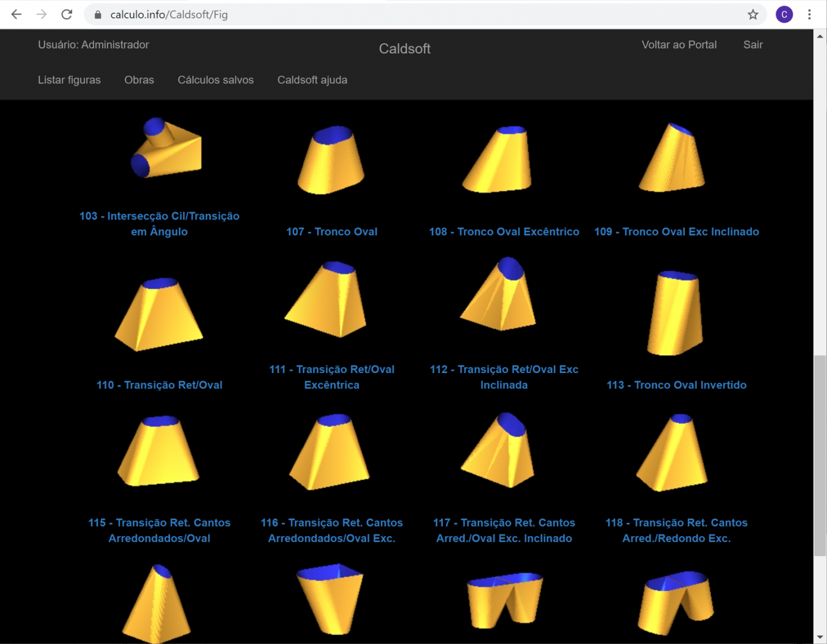The height and width of the screenshot is (644, 827).
Task: Click the site padlock icon
Action: [x=98, y=15]
